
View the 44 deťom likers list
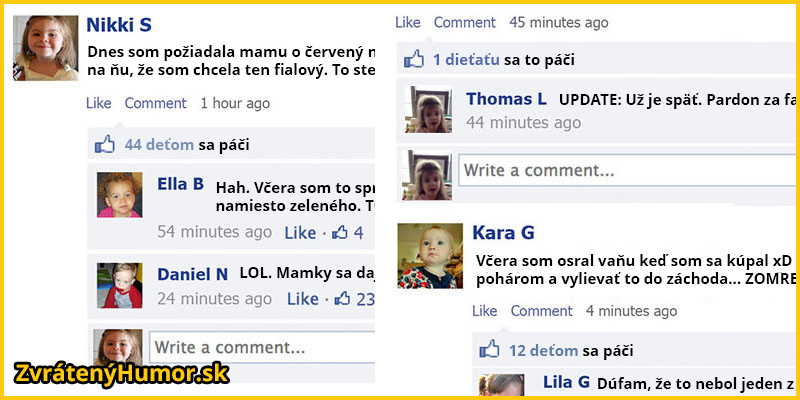(159, 145)
